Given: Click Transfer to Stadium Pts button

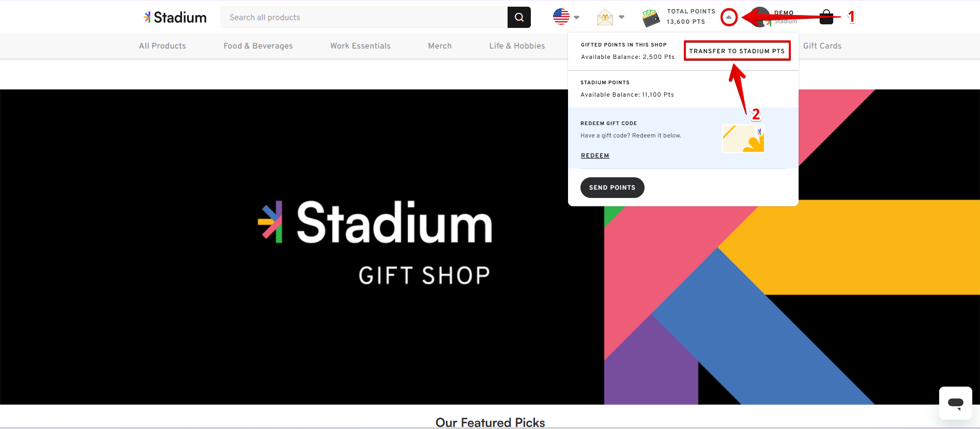Looking at the screenshot, I should point(737,51).
